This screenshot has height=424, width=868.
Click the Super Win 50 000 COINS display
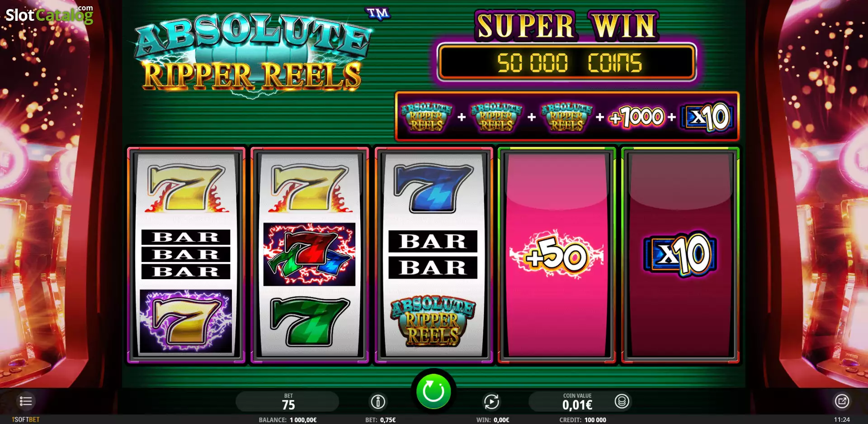(566, 62)
